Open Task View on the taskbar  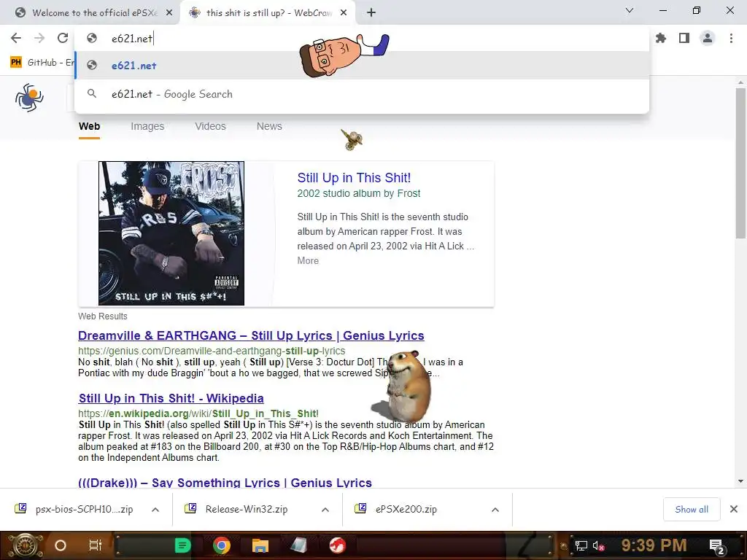tap(96, 545)
